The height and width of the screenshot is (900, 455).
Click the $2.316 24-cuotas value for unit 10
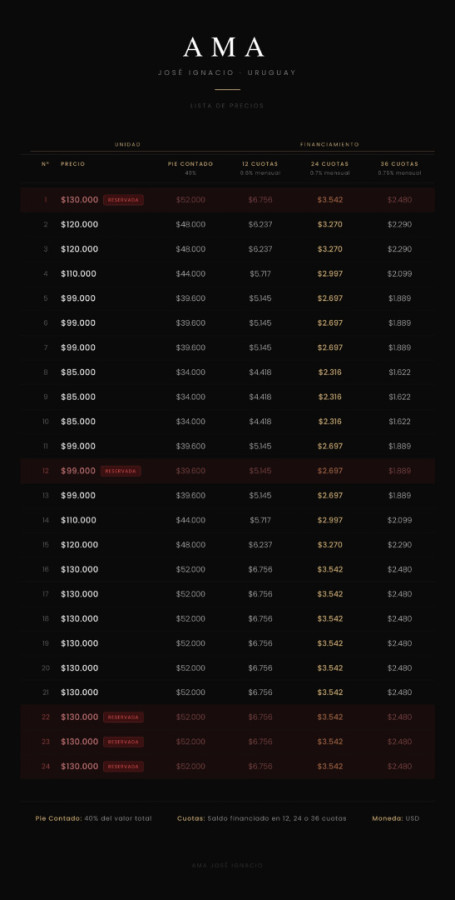pyautogui.click(x=330, y=422)
